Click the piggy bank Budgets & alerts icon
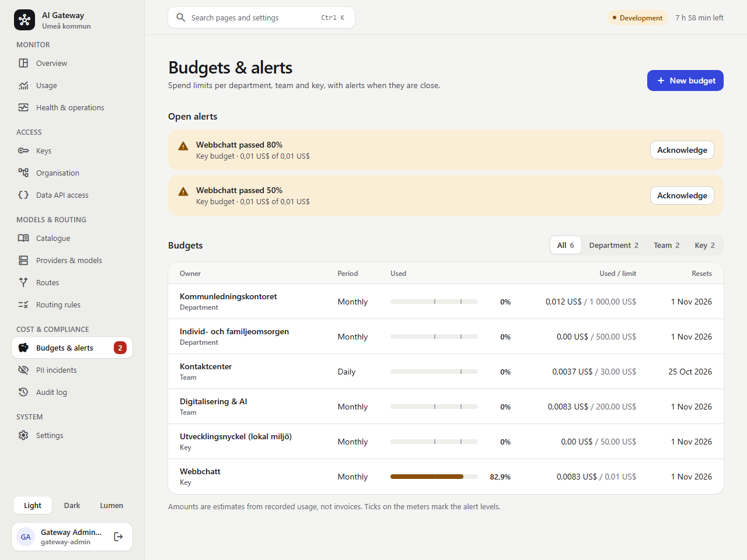The image size is (747, 560). 23,348
